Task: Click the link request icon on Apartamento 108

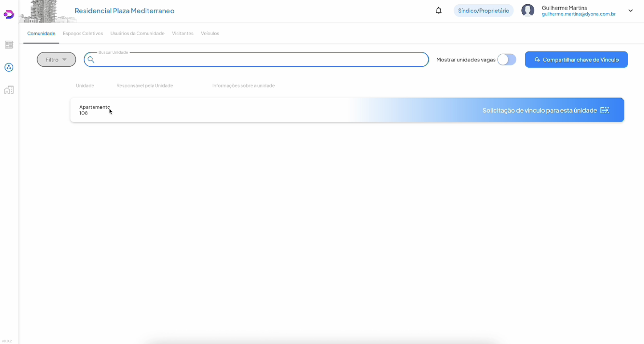Action: tap(605, 110)
